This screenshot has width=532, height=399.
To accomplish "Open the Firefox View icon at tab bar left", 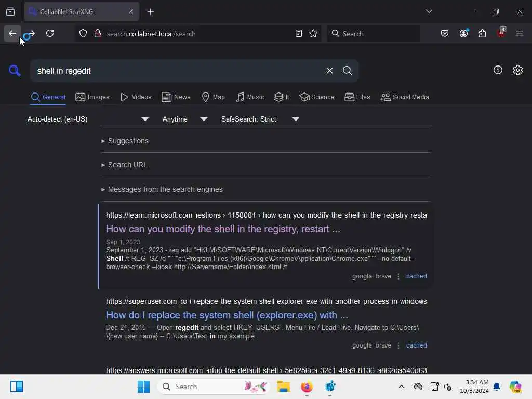I will pyautogui.click(x=10, y=12).
